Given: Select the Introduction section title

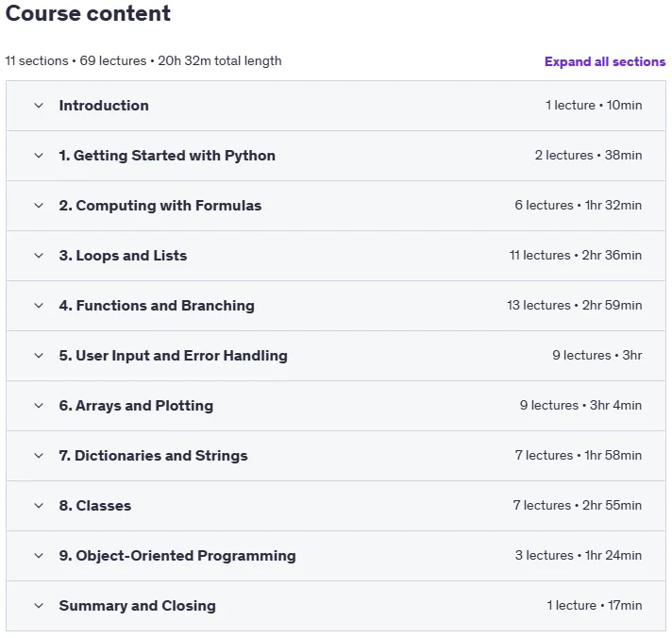Looking at the screenshot, I should click(104, 106).
